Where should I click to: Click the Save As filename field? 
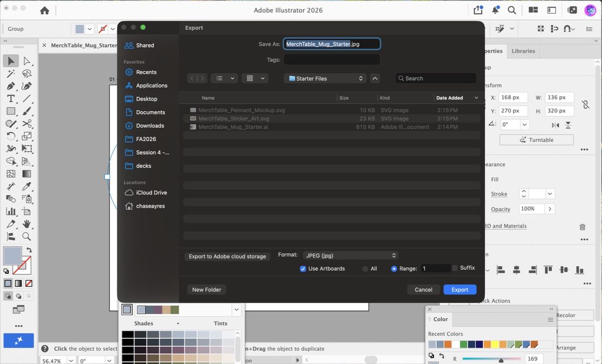tap(332, 44)
